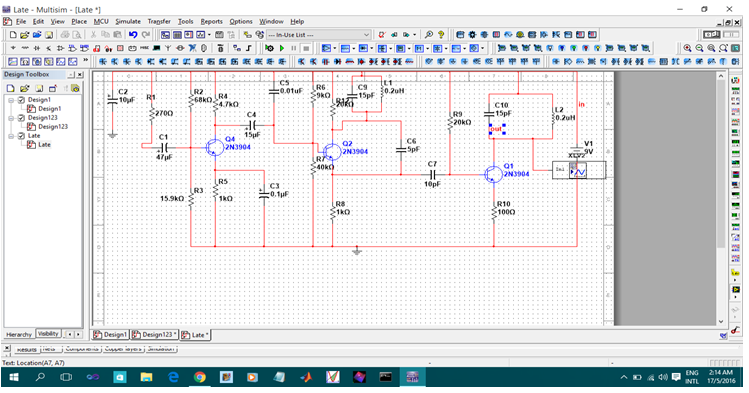Uncheck the Late project checkbox
Screen dimensions: 749x393
point(21,136)
